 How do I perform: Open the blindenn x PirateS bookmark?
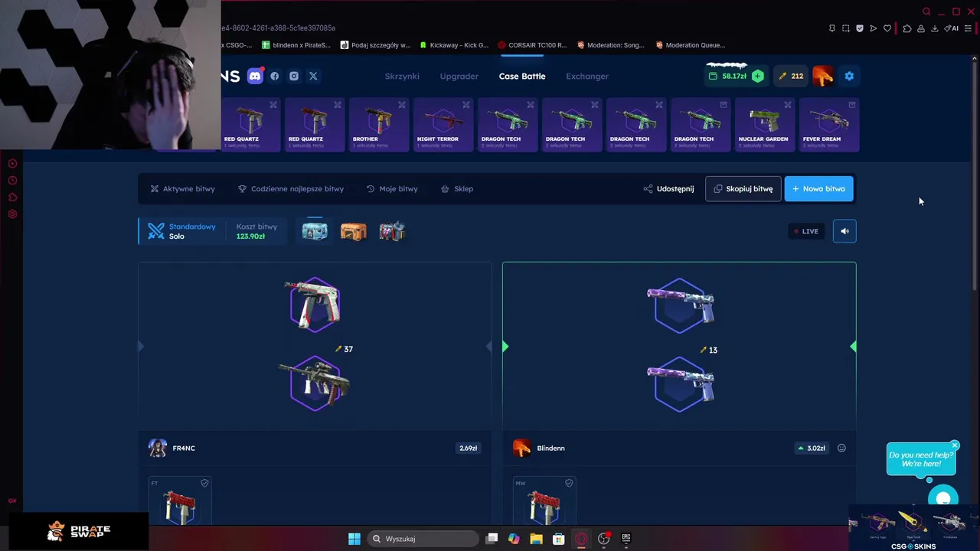[296, 45]
